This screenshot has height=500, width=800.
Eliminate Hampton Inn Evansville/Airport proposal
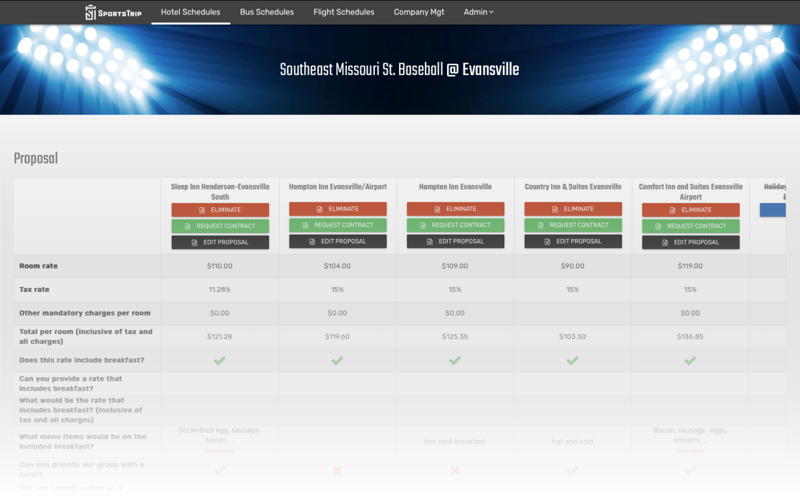[x=338, y=209]
